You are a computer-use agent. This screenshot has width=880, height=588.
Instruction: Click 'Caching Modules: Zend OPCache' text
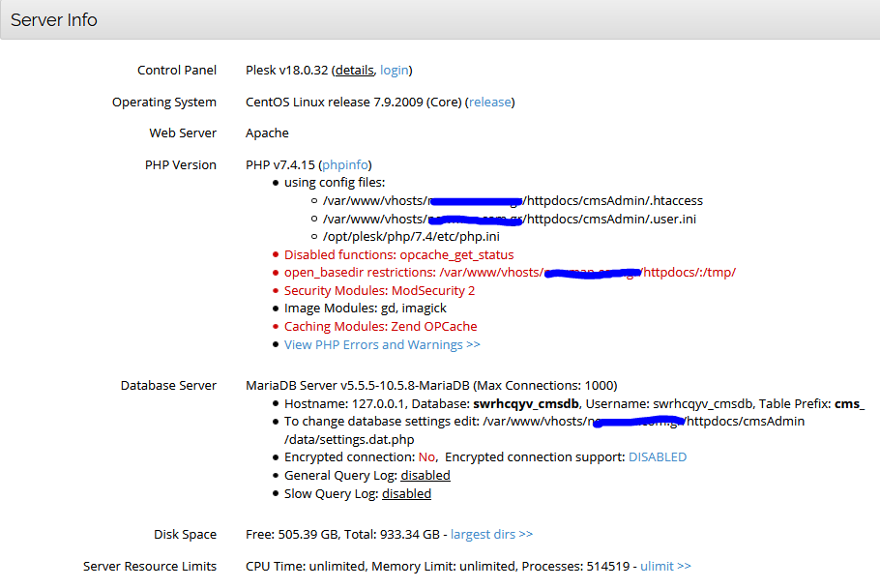click(380, 327)
